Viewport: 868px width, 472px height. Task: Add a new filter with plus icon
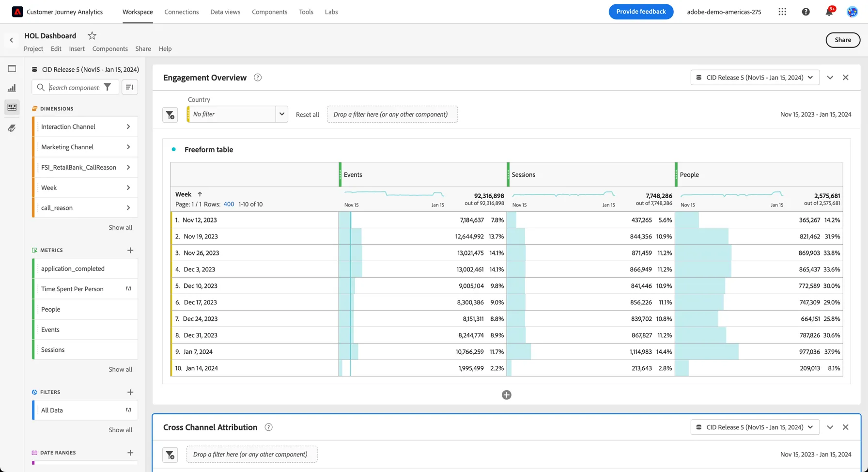[130, 392]
